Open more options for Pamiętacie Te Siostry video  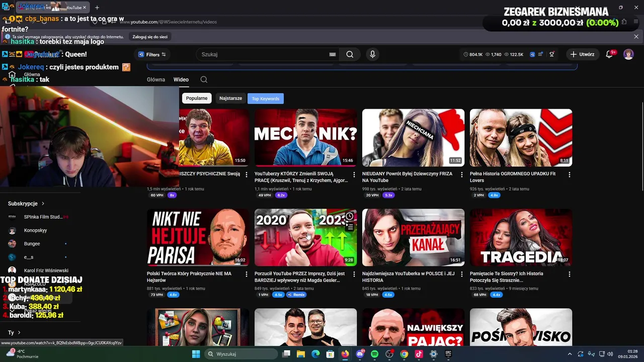tap(569, 274)
